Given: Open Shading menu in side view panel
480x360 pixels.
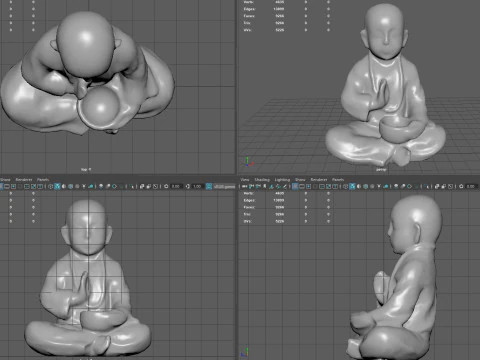Looking at the screenshot, I should click(x=262, y=180).
